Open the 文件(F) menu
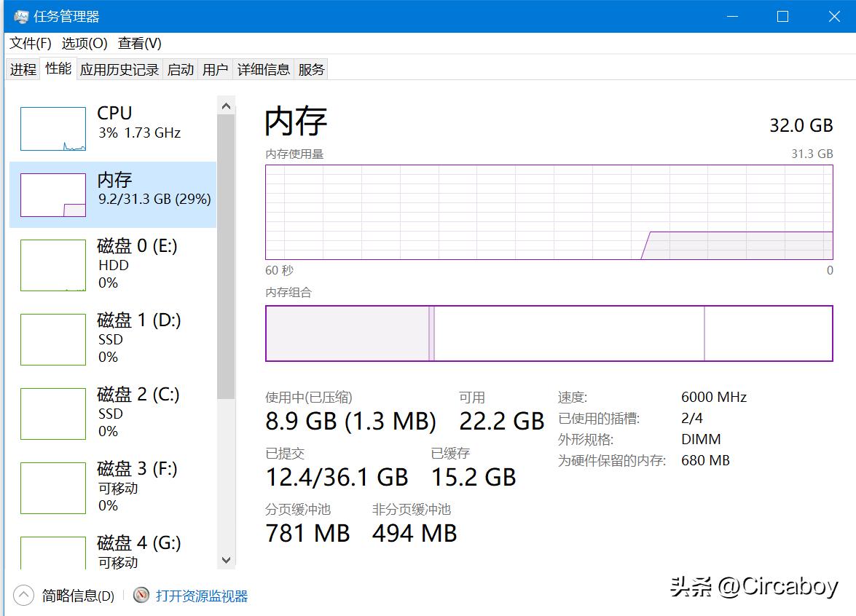This screenshot has width=856, height=616. (x=29, y=43)
